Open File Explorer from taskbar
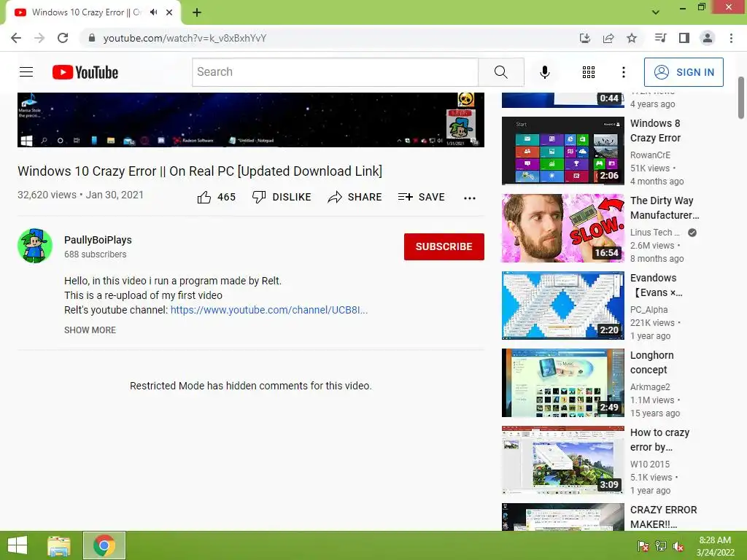This screenshot has width=747, height=560. point(59,545)
